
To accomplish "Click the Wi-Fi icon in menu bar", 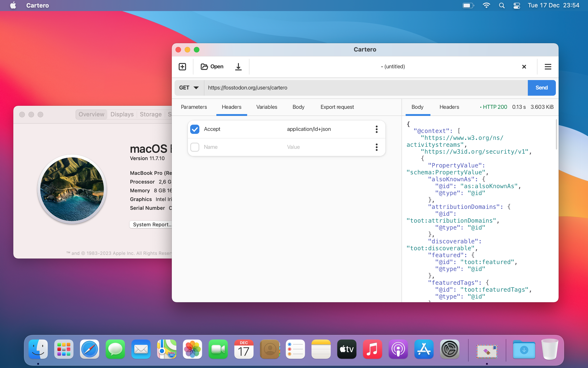I will pos(486,5).
